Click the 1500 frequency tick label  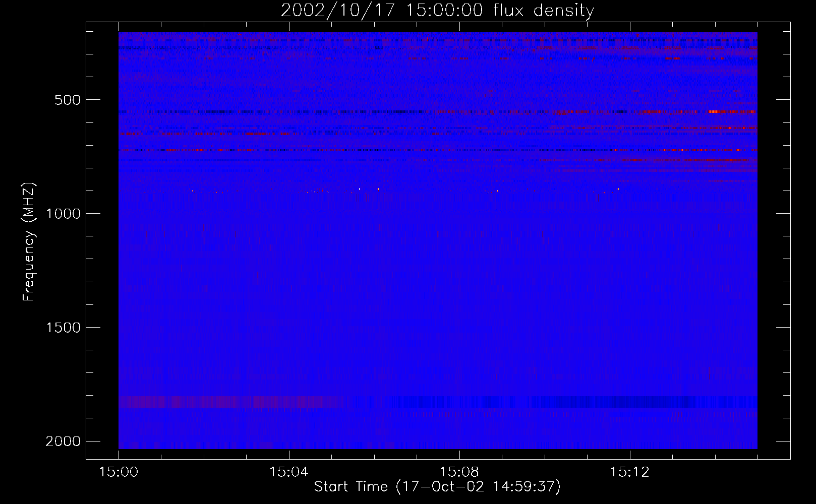click(x=63, y=328)
